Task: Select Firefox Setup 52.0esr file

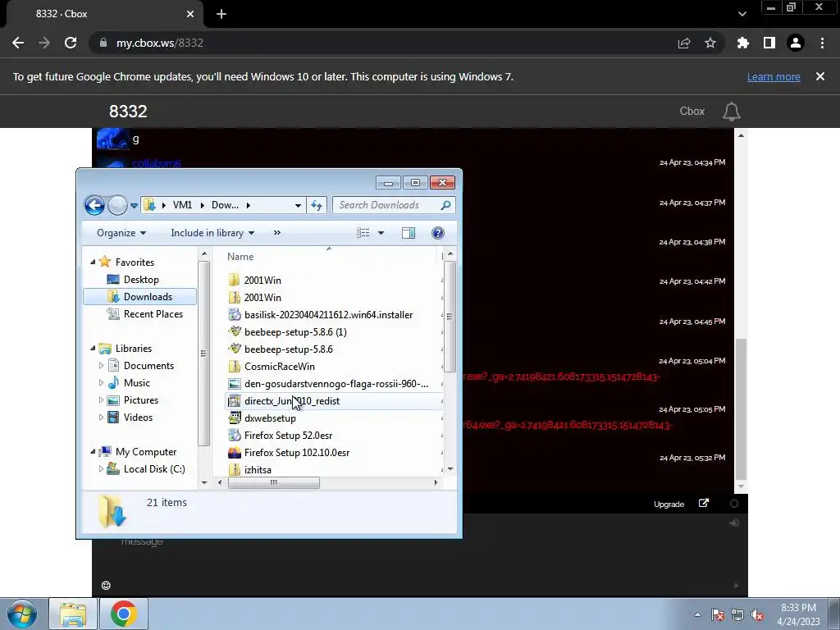Action: point(288,436)
